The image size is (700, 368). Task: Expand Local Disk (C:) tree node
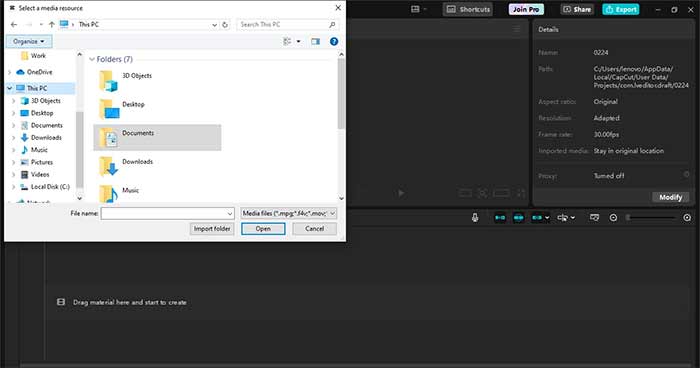(x=13, y=187)
